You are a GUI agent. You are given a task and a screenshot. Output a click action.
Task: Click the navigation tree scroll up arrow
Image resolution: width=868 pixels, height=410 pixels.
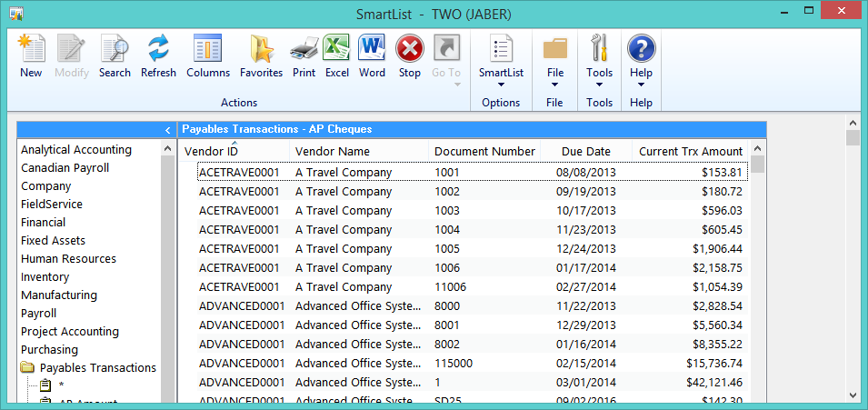pos(168,148)
